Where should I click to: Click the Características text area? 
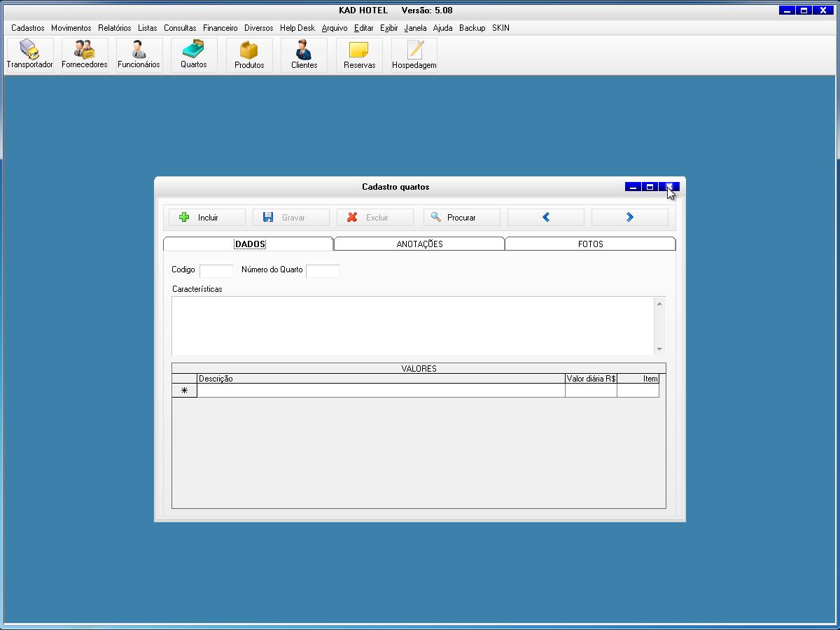coord(413,325)
